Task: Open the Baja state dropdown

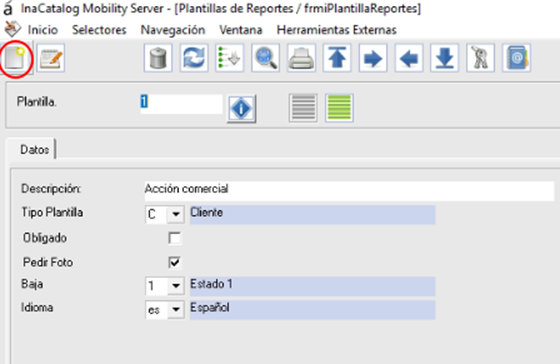Action: 176,286
